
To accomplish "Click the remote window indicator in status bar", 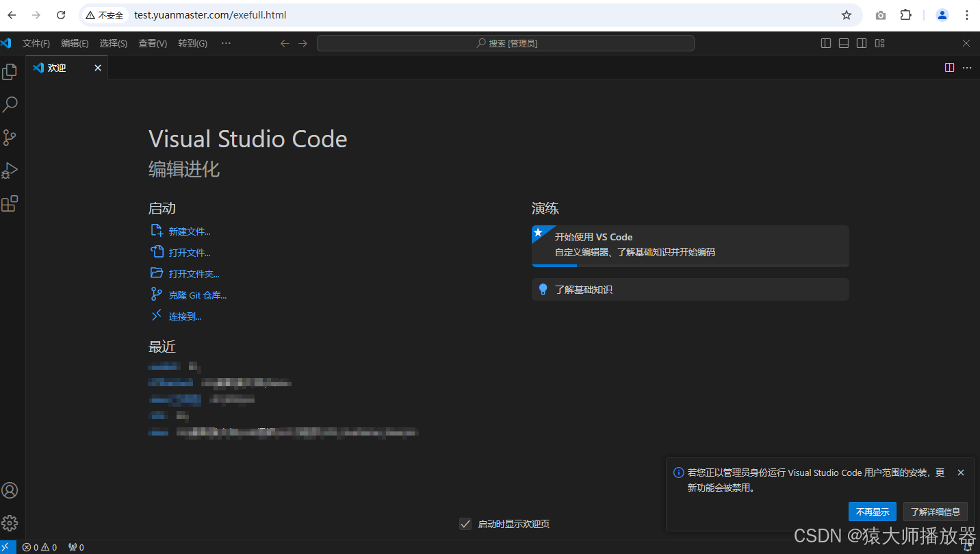I will tap(8, 547).
